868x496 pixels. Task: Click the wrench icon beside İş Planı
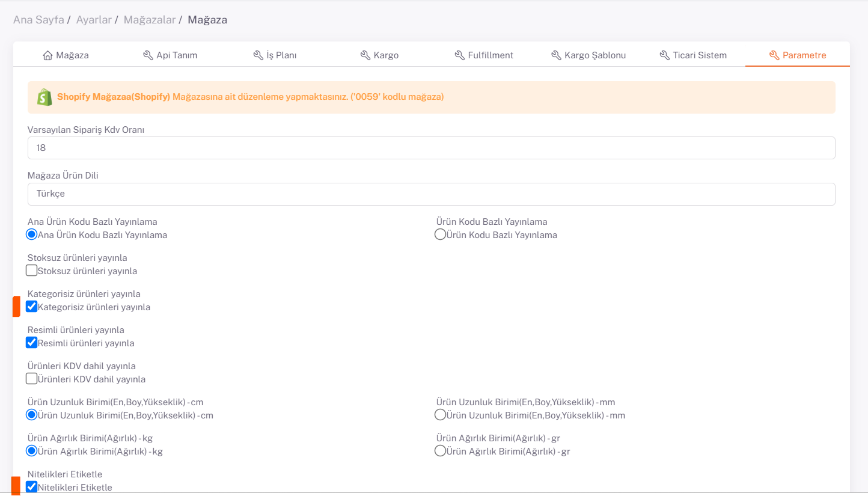click(258, 55)
